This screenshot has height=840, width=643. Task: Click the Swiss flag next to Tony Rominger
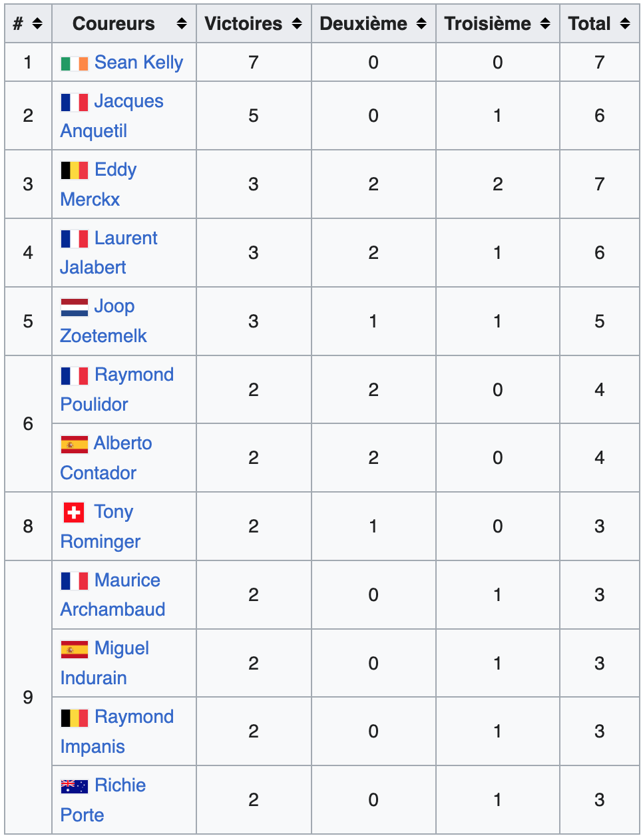coord(74,513)
